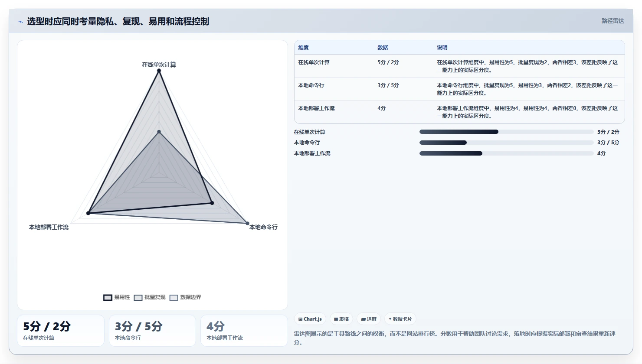The image size is (642, 364).
Task: Click the 4分 value beside its progress bar
Action: (601, 153)
